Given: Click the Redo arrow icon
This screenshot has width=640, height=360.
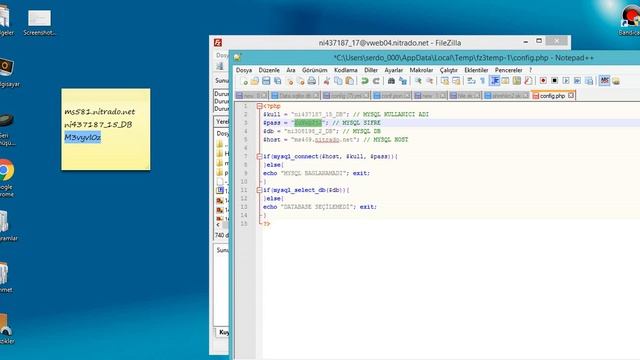Looking at the screenshot, I should click(376, 81).
